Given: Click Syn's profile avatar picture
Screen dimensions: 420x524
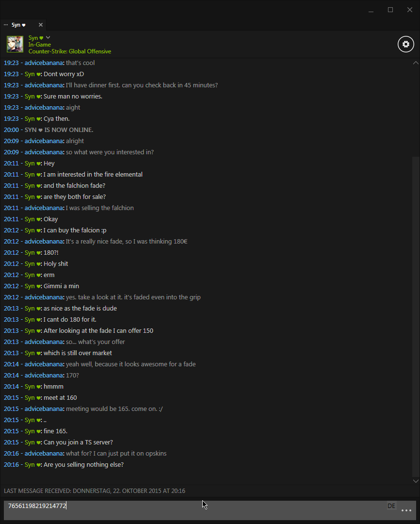Looking at the screenshot, I should [x=15, y=44].
